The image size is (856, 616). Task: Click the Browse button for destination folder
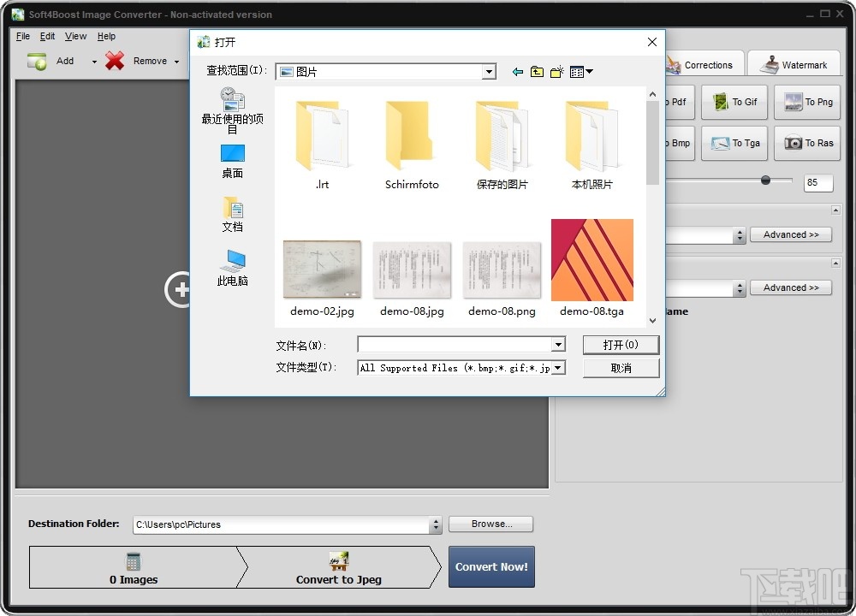490,524
